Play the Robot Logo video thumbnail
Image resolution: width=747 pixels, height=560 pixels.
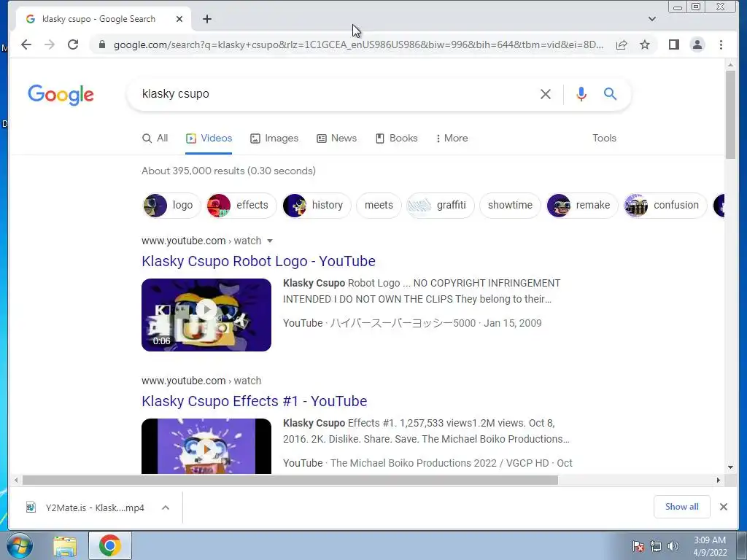point(206,315)
